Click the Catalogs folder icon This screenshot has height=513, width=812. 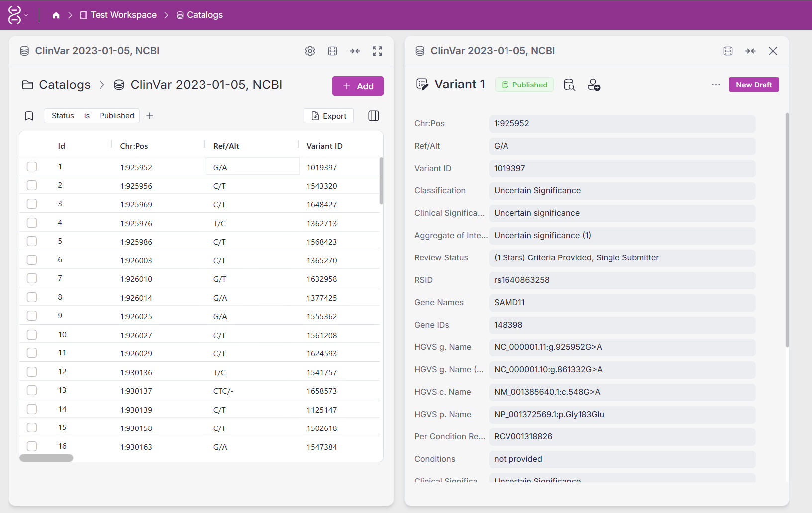point(27,85)
